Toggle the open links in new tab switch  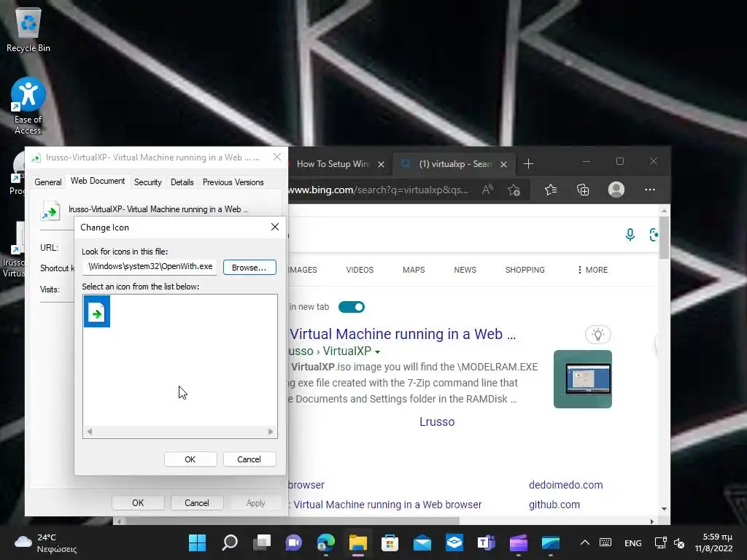pyautogui.click(x=352, y=307)
